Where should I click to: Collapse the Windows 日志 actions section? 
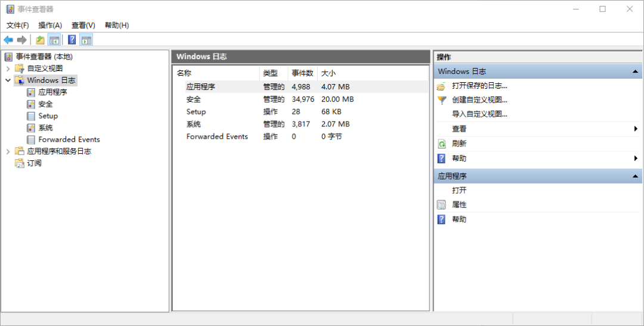click(x=636, y=72)
